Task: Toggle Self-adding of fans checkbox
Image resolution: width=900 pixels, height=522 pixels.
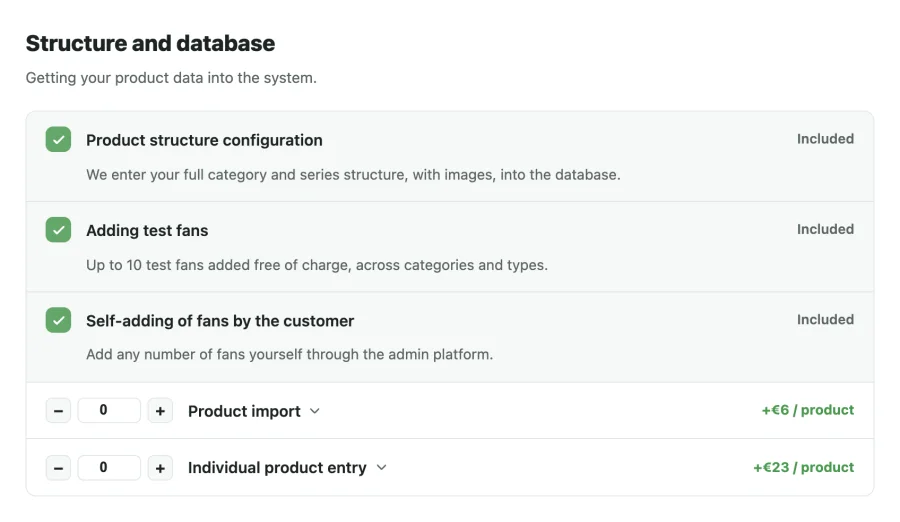Action: [58, 320]
